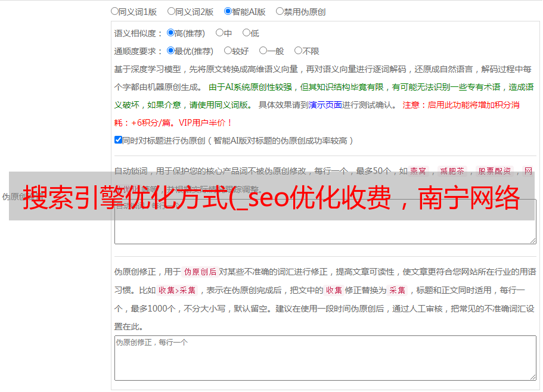Image resolution: width=543 pixels, height=392 pixels.
Task: Click the 伪原创修正 text area
Action: pos(325,358)
